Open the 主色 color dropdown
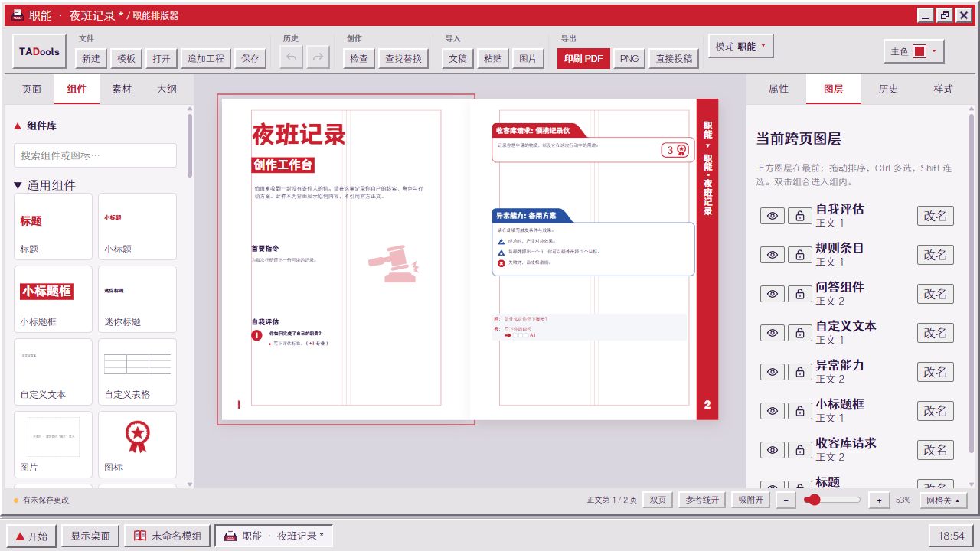Screen dimensions: 980x551 tap(914, 51)
